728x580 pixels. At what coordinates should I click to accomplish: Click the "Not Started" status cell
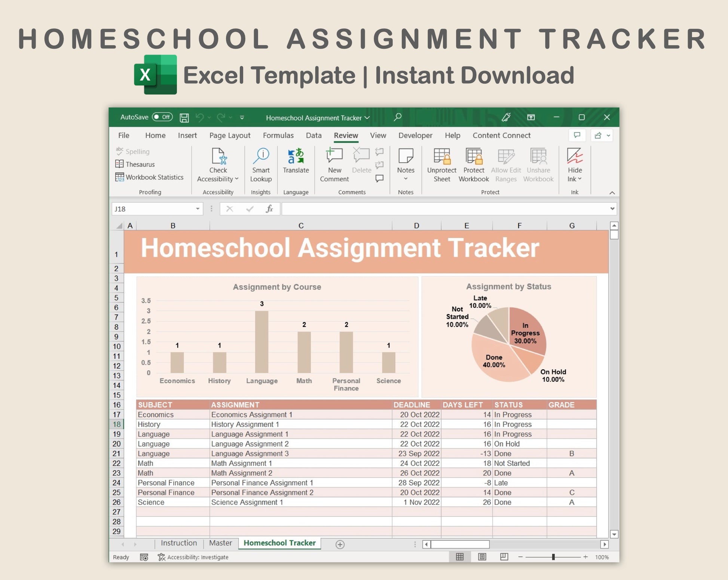pos(520,463)
